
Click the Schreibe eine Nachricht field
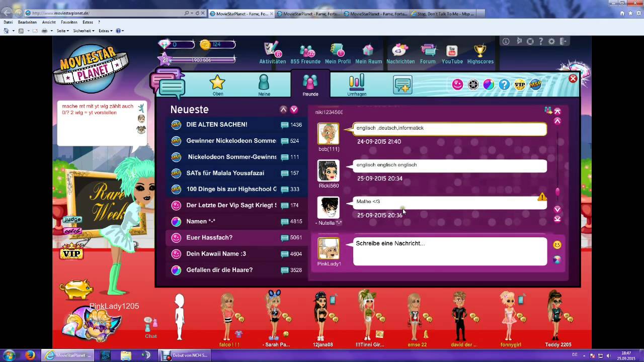tap(450, 251)
